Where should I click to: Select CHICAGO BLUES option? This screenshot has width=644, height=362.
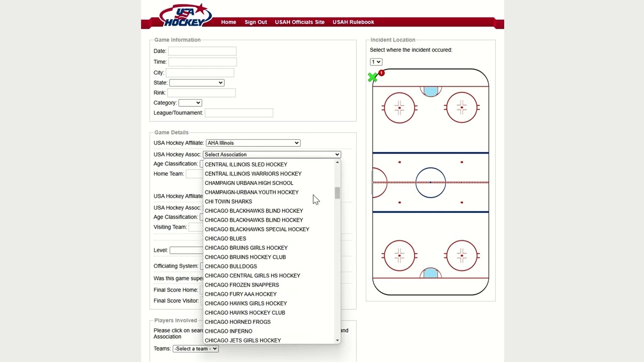pyautogui.click(x=269, y=238)
